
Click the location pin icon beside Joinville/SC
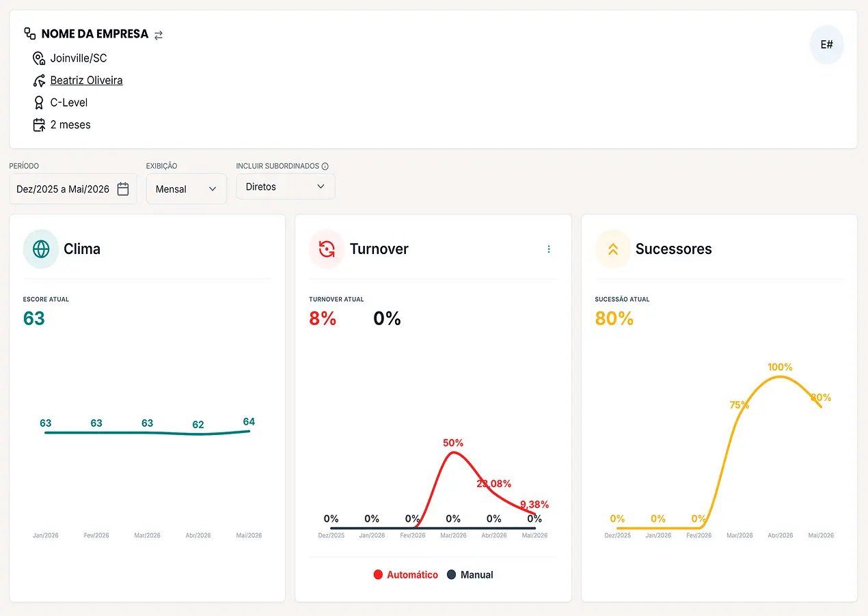click(x=39, y=58)
